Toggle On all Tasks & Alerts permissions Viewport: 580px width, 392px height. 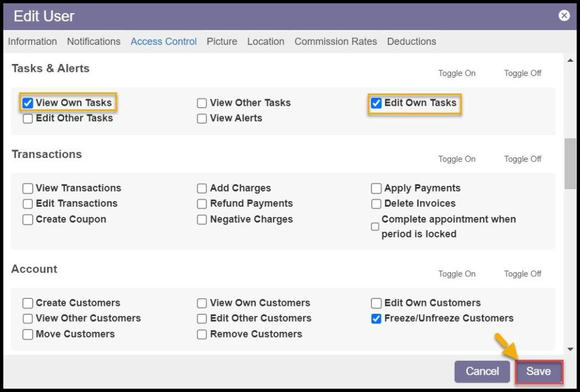pos(457,73)
